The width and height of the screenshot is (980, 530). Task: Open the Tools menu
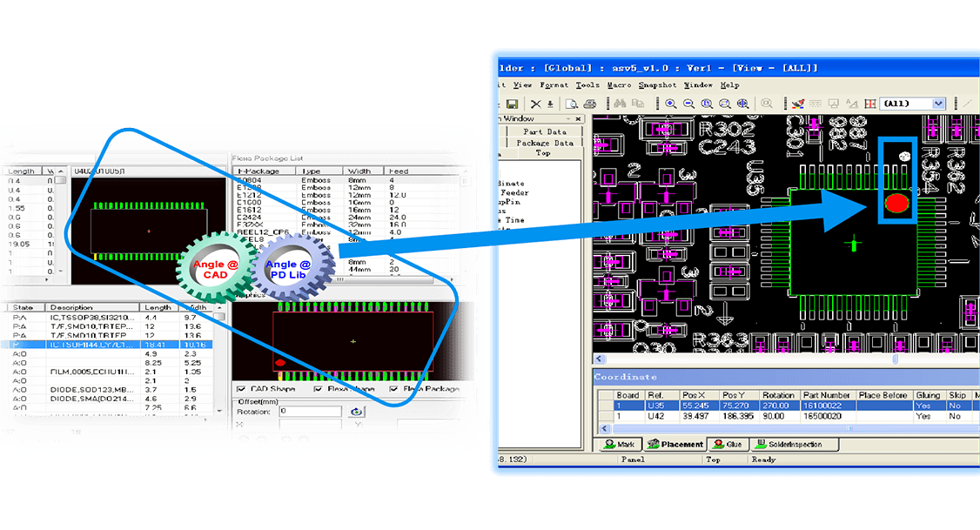(587, 85)
